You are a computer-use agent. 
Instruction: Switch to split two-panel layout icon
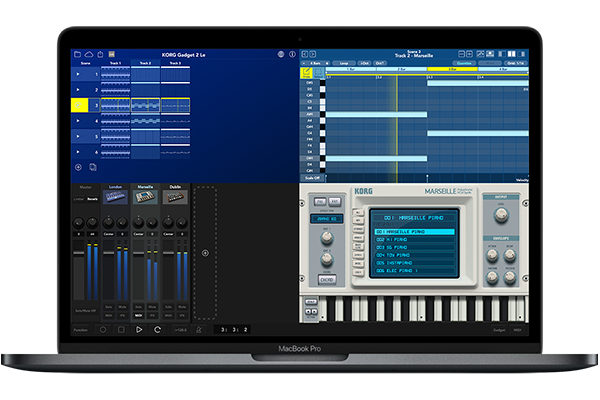point(512,54)
